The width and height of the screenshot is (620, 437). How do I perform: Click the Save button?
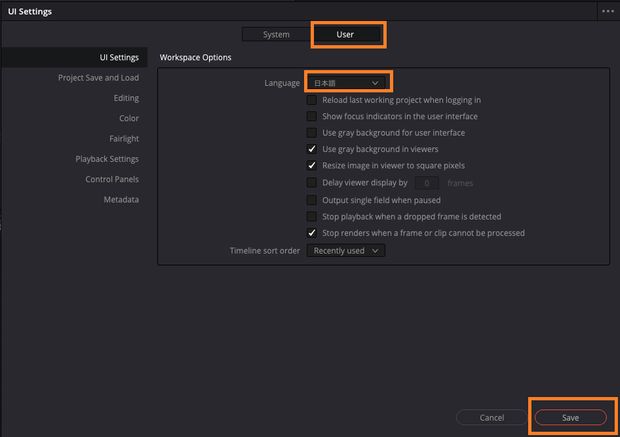point(570,418)
